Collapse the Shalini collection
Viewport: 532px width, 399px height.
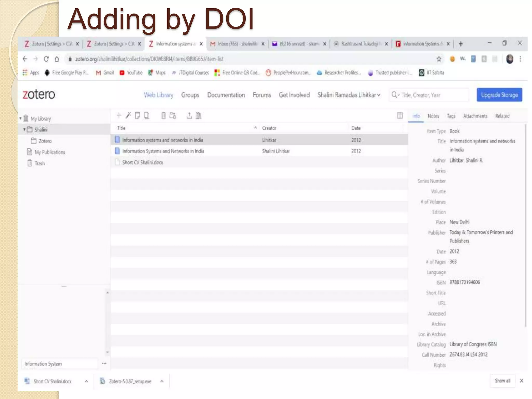(24, 129)
